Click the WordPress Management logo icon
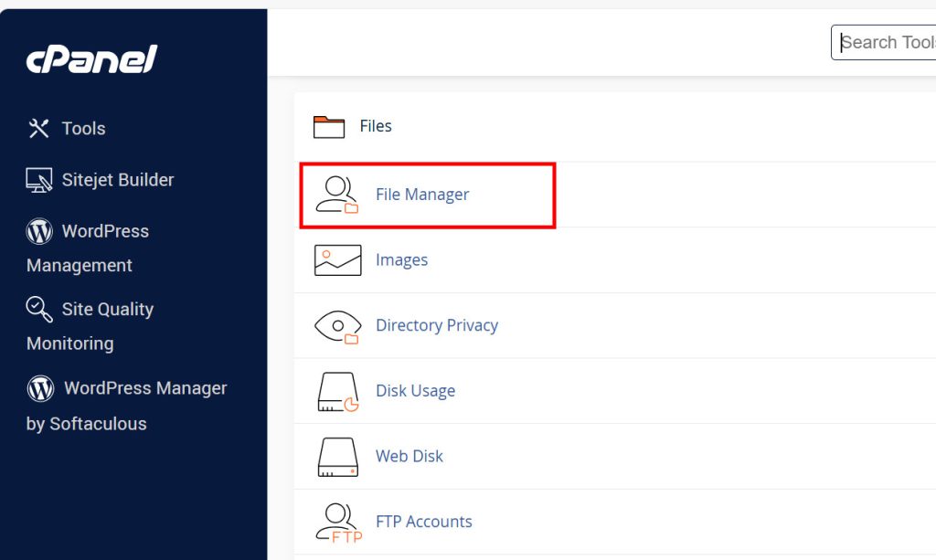This screenshot has height=560, width=936. click(x=39, y=231)
